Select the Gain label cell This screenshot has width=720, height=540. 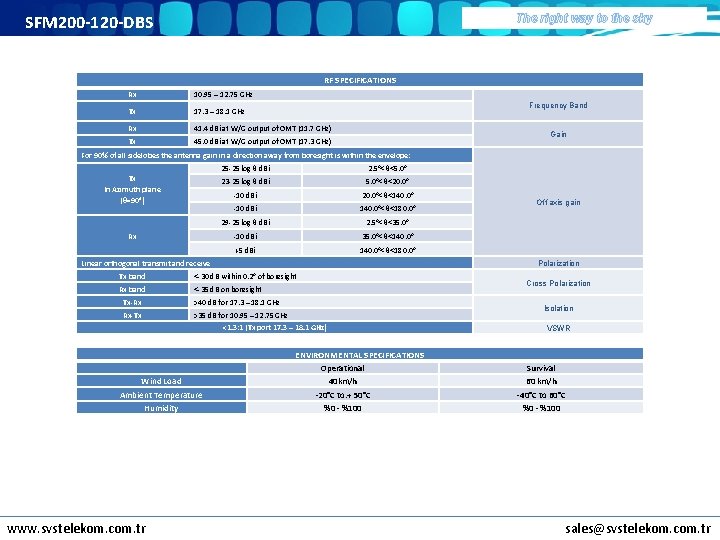[558, 134]
